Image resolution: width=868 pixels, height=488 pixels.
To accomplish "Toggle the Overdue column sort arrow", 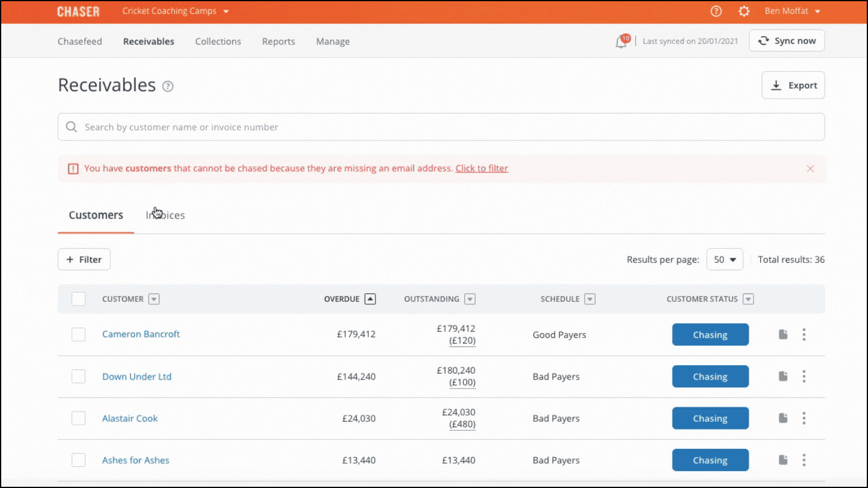I will (370, 299).
